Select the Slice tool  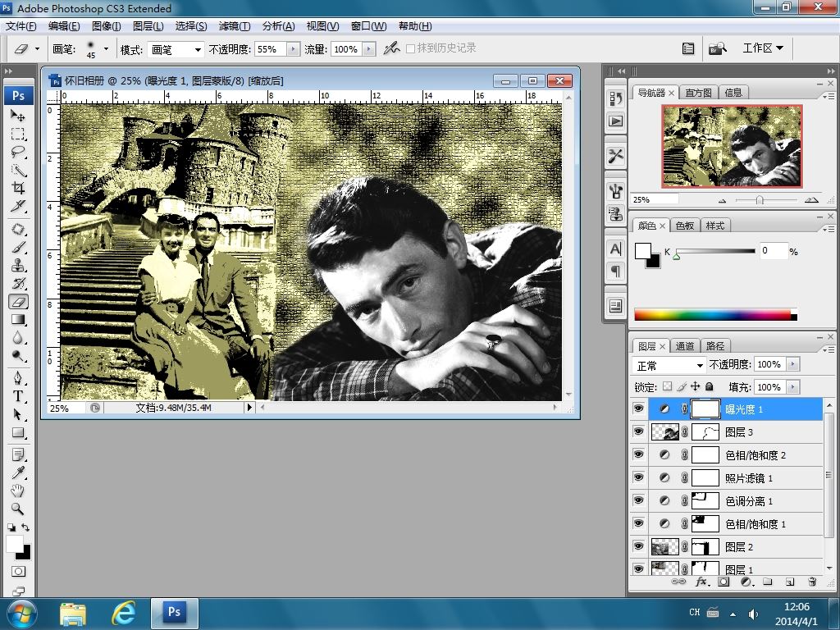pos(18,206)
